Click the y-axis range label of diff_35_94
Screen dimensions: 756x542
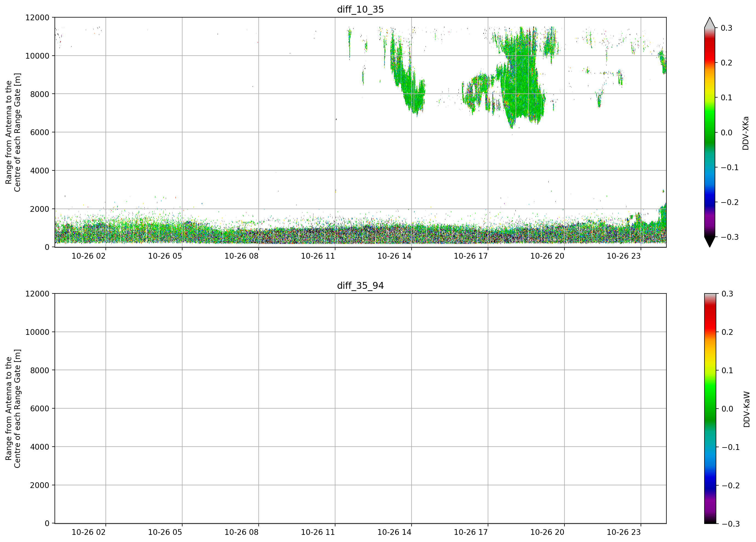(x=13, y=409)
